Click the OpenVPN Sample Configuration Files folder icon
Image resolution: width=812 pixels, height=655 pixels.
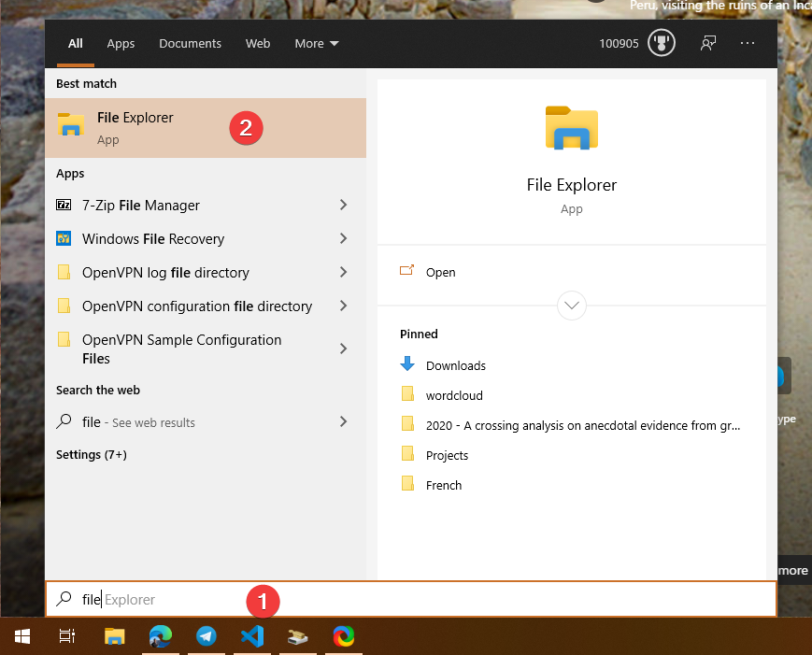(x=64, y=339)
